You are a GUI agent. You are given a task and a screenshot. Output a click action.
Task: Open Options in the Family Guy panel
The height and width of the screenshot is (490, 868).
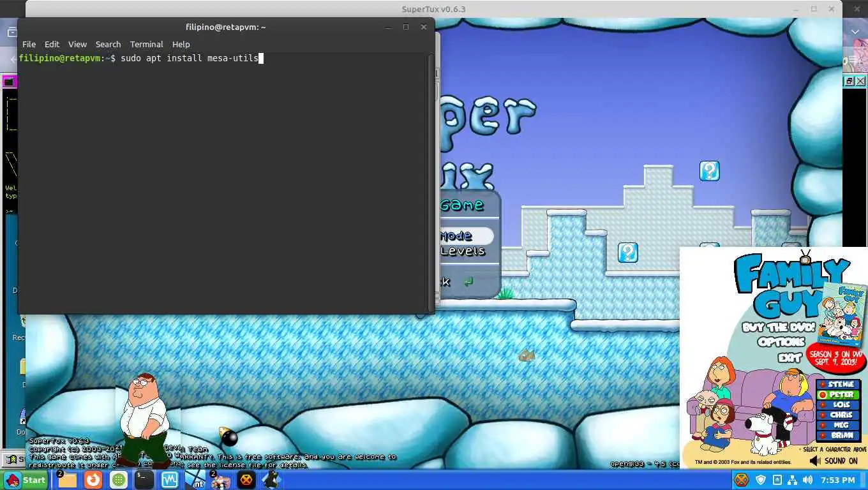coord(781,342)
